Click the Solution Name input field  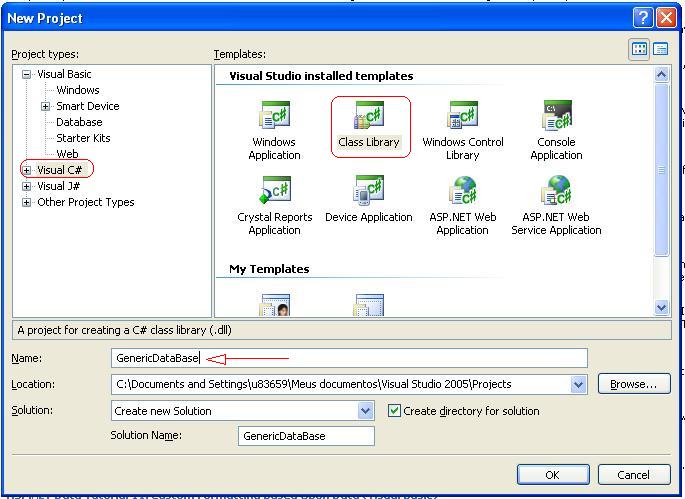306,436
